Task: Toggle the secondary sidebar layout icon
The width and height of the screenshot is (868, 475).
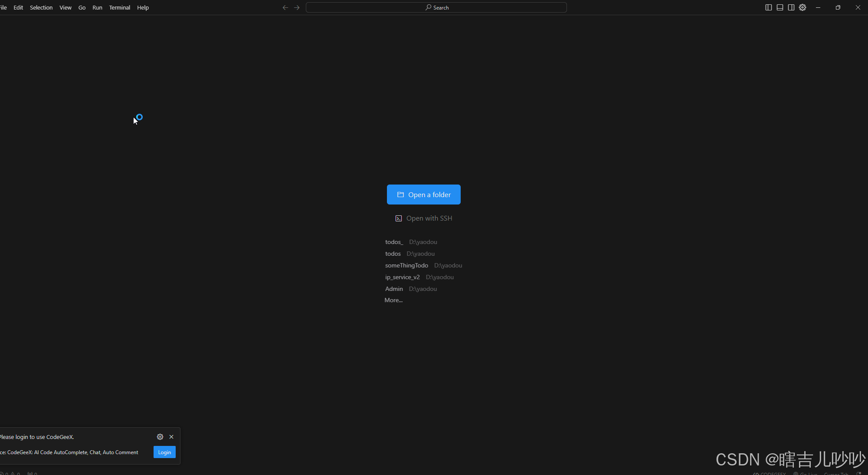Action: [791, 7]
